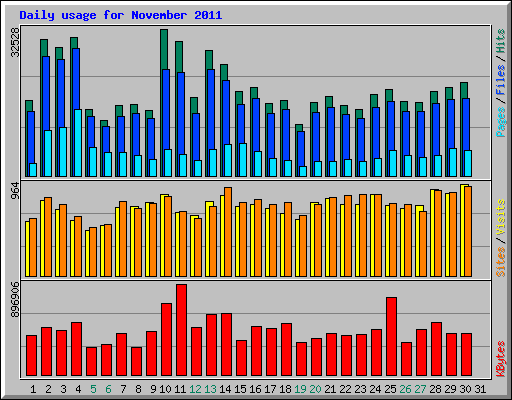512x400 pixels.
Task: Click day label 9 on the x-axis
Action: click(x=153, y=389)
